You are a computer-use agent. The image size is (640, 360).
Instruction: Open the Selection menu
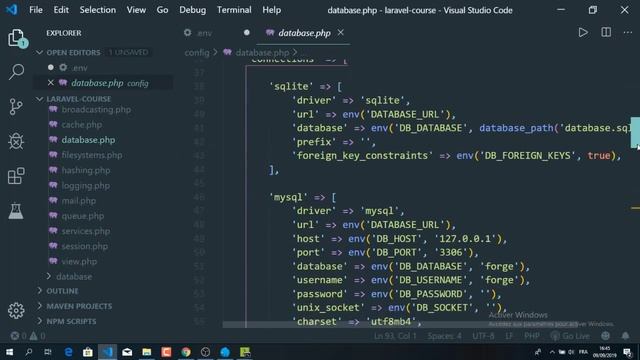[98, 10]
